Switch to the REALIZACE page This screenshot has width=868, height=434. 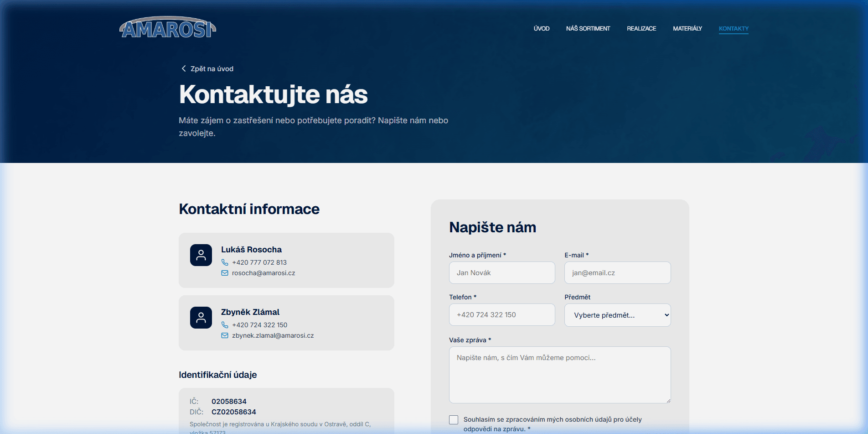[641, 28]
